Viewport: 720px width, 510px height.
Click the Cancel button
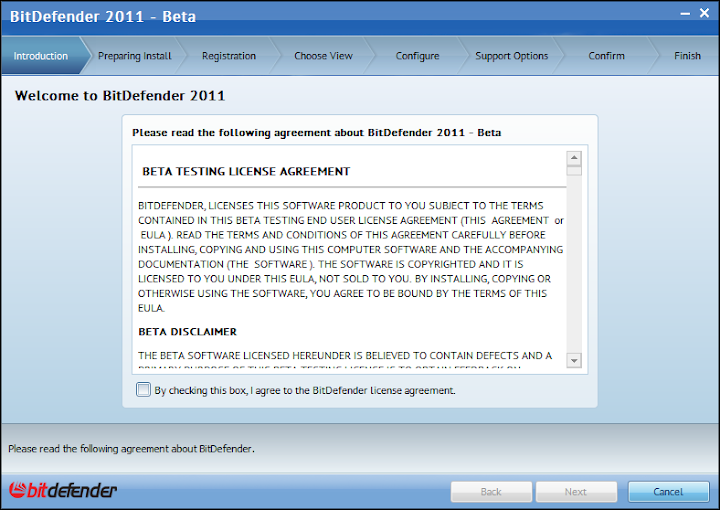[668, 492]
